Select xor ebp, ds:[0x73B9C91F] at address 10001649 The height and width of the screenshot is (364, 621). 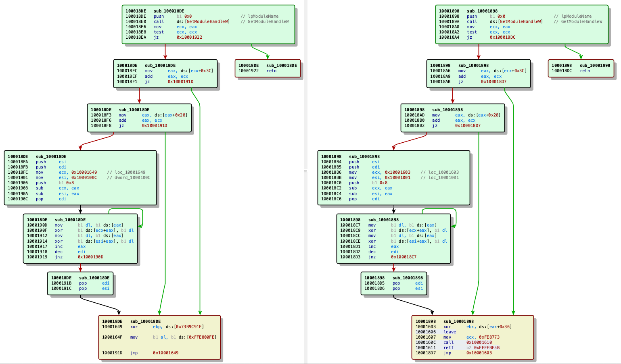coord(153,327)
